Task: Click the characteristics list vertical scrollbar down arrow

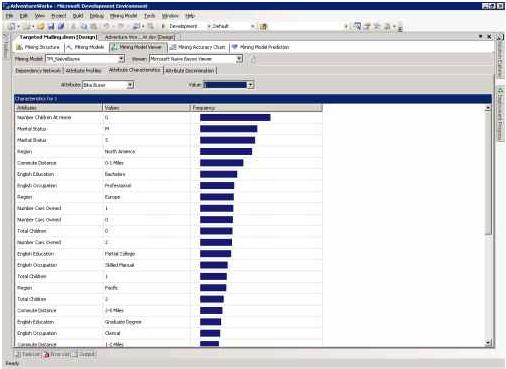Action: point(488,342)
